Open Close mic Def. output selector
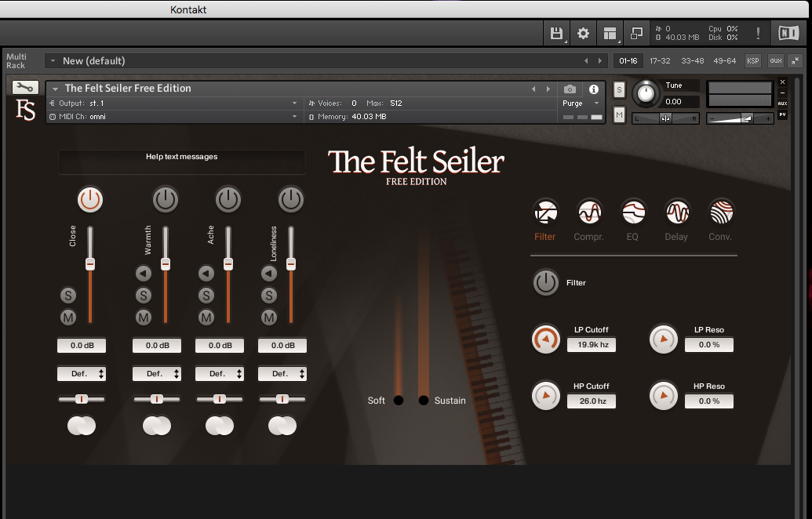 pos(82,374)
